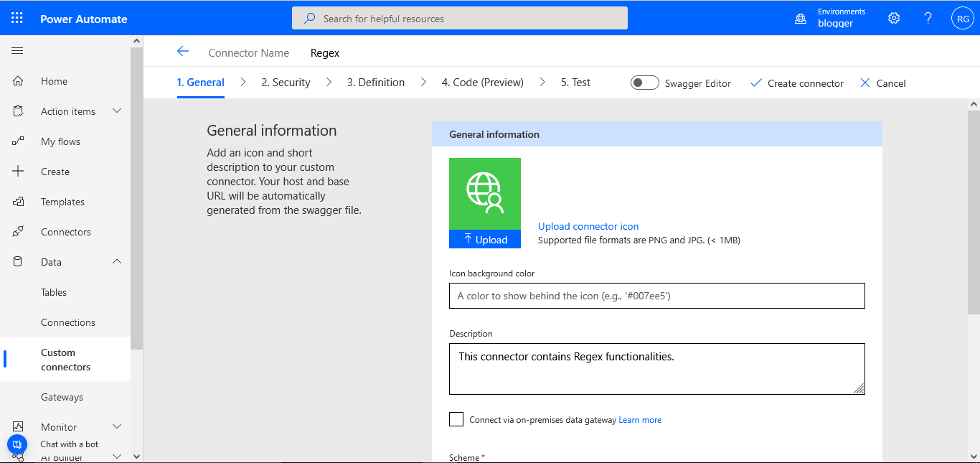Click the Create plus icon
The image size is (980, 463).
click(19, 172)
